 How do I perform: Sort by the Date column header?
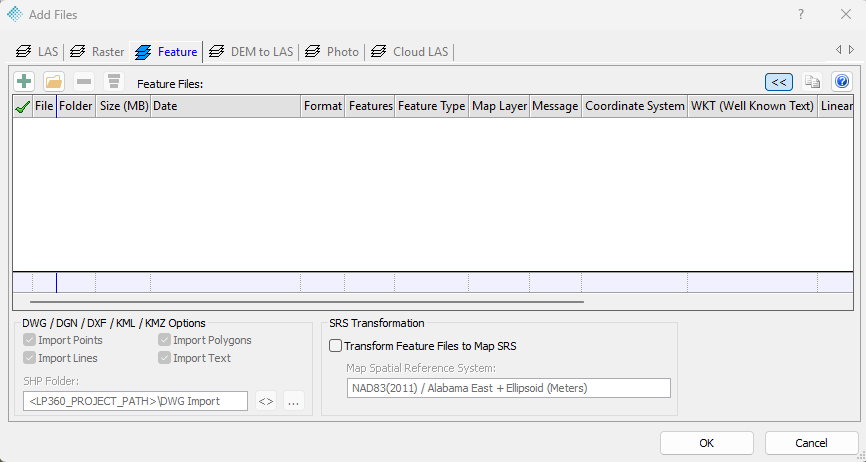(225, 107)
